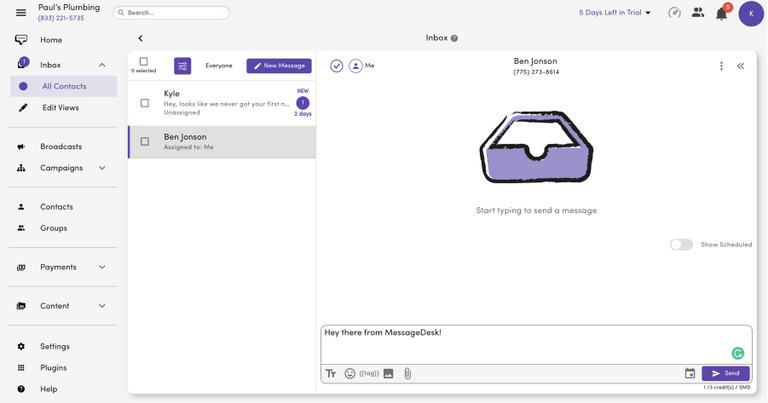
Task: Open the usage speedometer icon in header
Action: tap(674, 13)
